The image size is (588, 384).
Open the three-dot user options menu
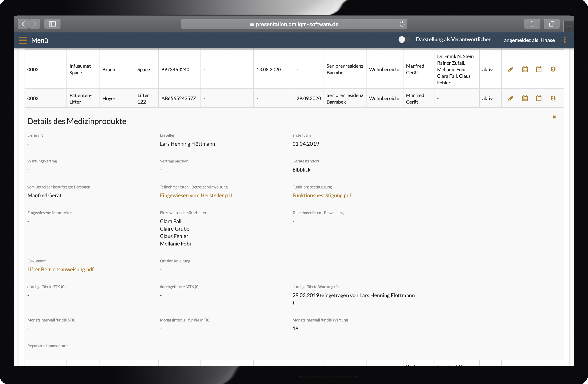565,40
